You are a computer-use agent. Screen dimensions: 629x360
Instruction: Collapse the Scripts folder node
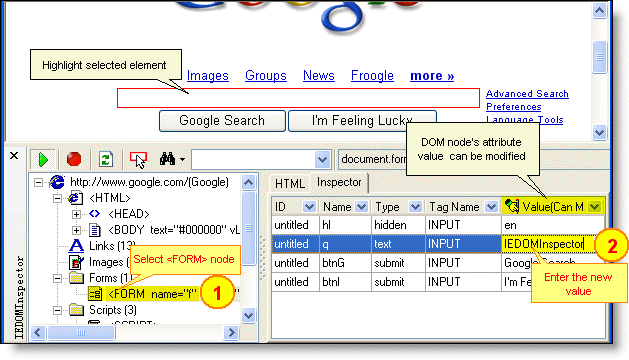coord(57,310)
